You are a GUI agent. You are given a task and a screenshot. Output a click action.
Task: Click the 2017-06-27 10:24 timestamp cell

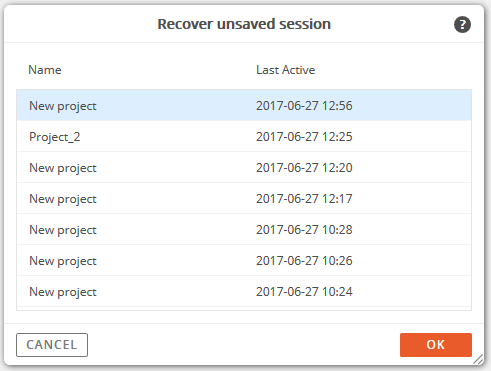(304, 292)
